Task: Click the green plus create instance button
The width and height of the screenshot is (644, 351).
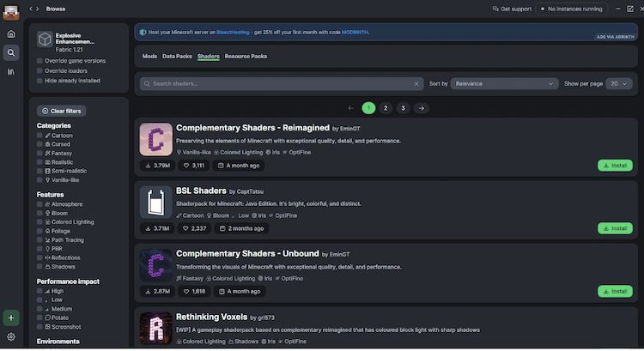Action: 11,318
